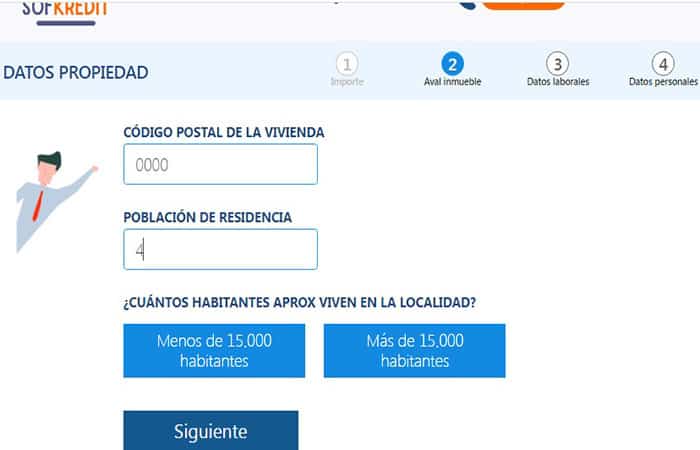The width and height of the screenshot is (700, 450).
Task: Focus the código postal de la vivienda field
Action: click(221, 164)
